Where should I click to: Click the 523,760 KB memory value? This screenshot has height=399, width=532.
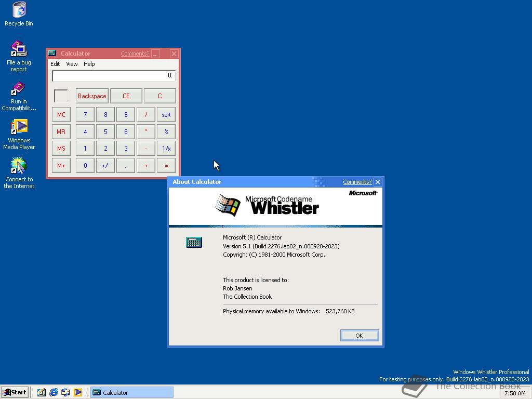pyautogui.click(x=340, y=311)
